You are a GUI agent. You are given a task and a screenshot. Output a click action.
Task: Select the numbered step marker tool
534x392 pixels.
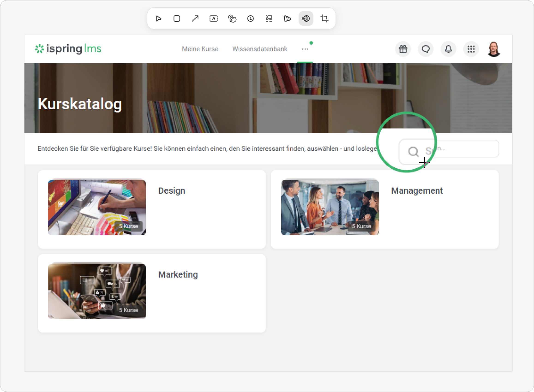250,18
